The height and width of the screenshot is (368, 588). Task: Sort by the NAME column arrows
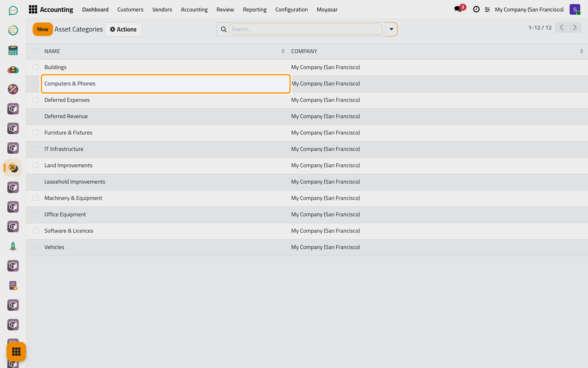(x=283, y=51)
